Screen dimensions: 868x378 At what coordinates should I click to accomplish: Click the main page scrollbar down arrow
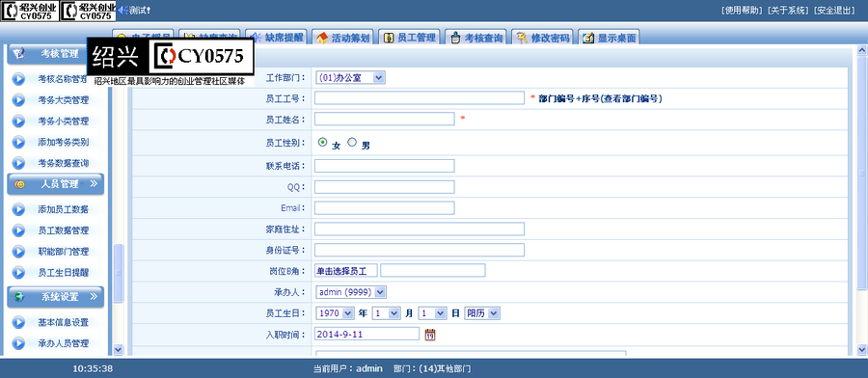(862, 349)
